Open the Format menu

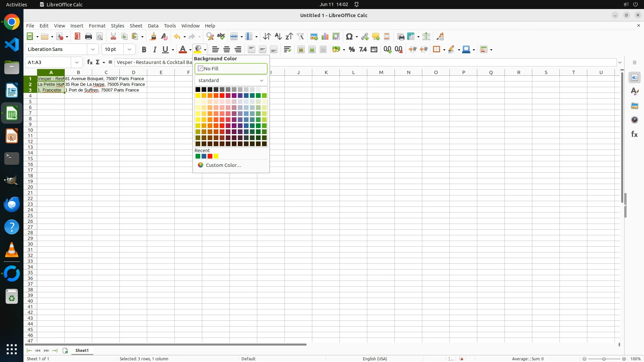pos(97,26)
